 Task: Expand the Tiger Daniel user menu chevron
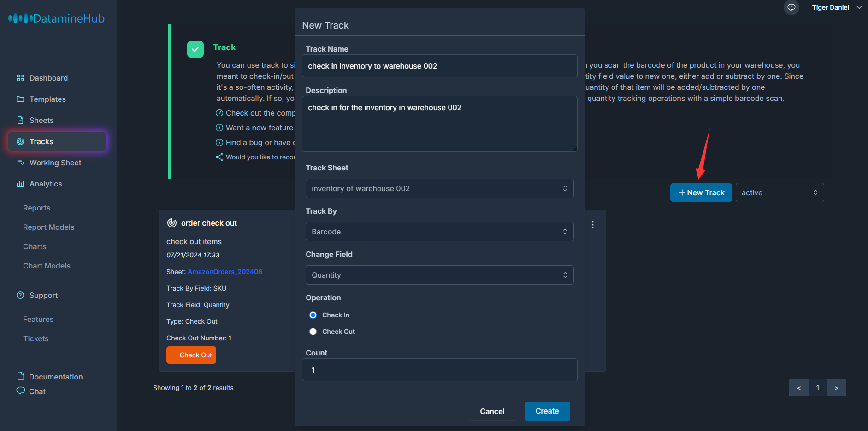point(859,7)
